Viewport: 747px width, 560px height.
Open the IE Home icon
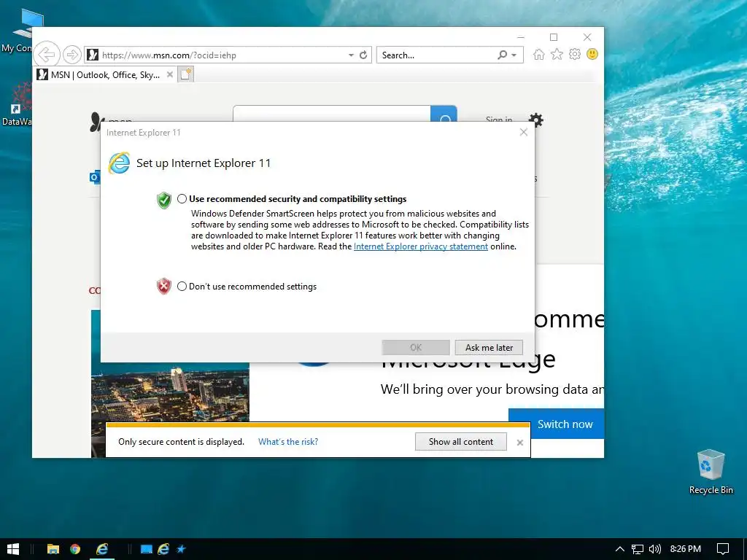(539, 54)
